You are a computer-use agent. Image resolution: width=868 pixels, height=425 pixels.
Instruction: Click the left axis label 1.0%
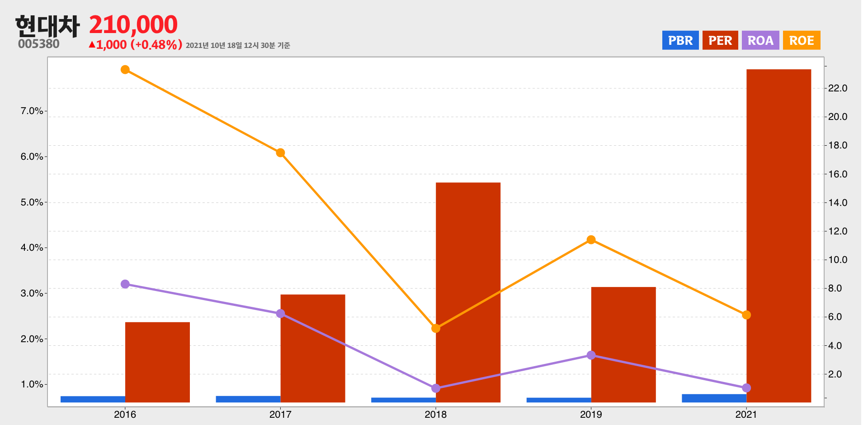(x=32, y=384)
